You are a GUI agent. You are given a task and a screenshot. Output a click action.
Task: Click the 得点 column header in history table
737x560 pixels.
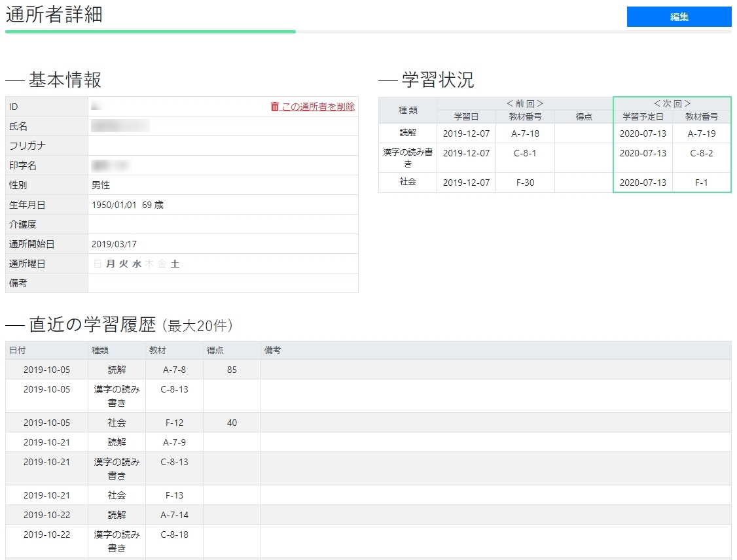(x=216, y=350)
